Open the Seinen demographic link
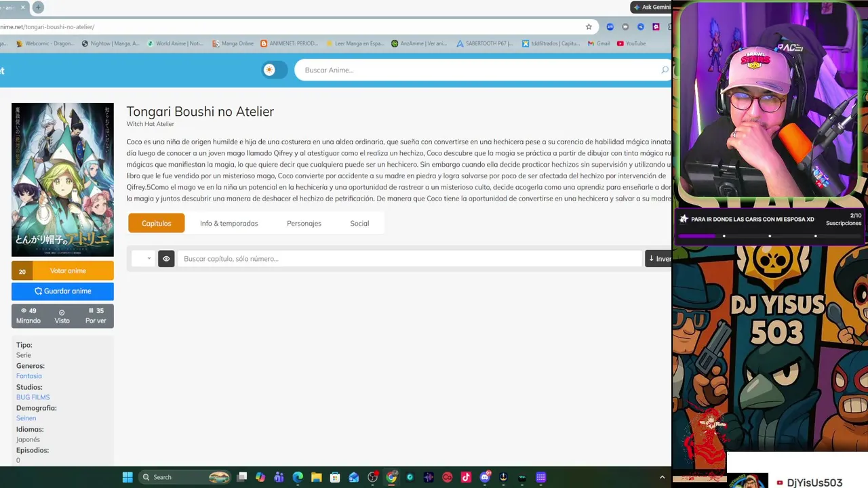This screenshot has height=488, width=868. pyautogui.click(x=26, y=418)
